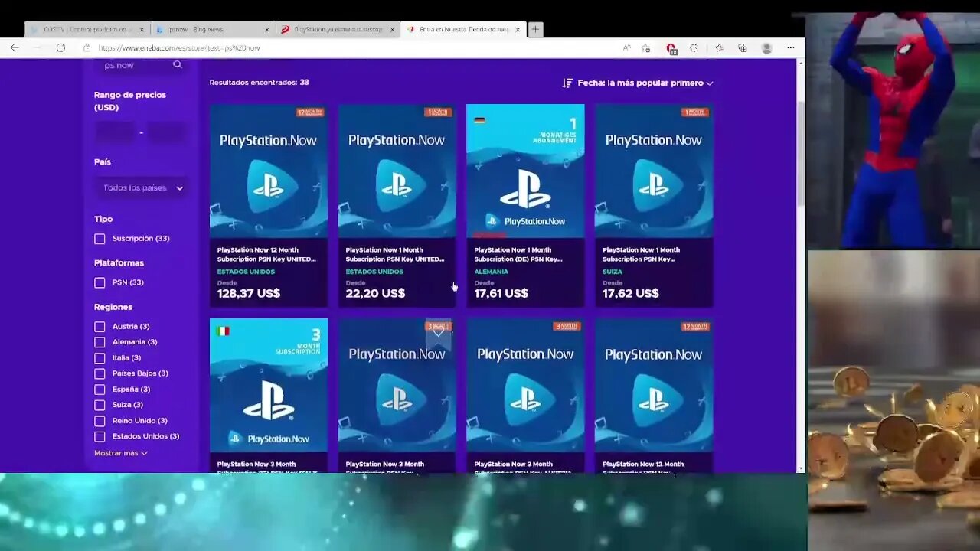Click the browser refresh extension icon
This screenshot has width=980, height=551.
point(694,47)
